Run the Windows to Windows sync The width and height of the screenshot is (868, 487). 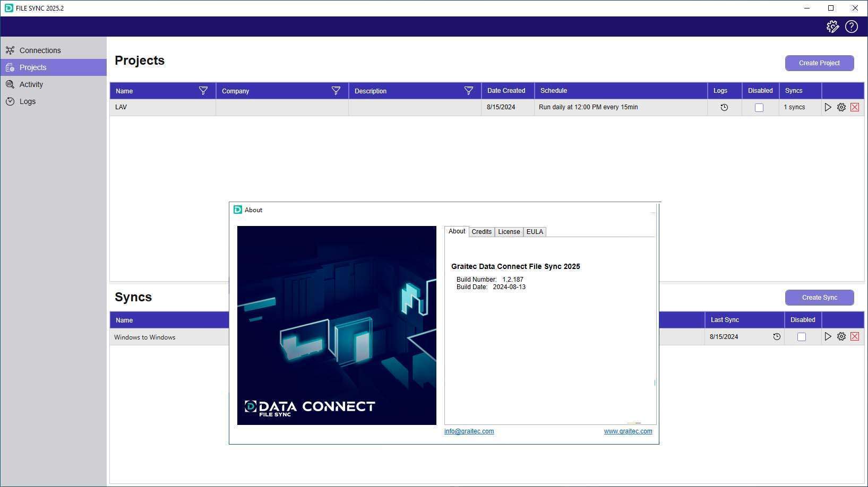[x=828, y=336]
